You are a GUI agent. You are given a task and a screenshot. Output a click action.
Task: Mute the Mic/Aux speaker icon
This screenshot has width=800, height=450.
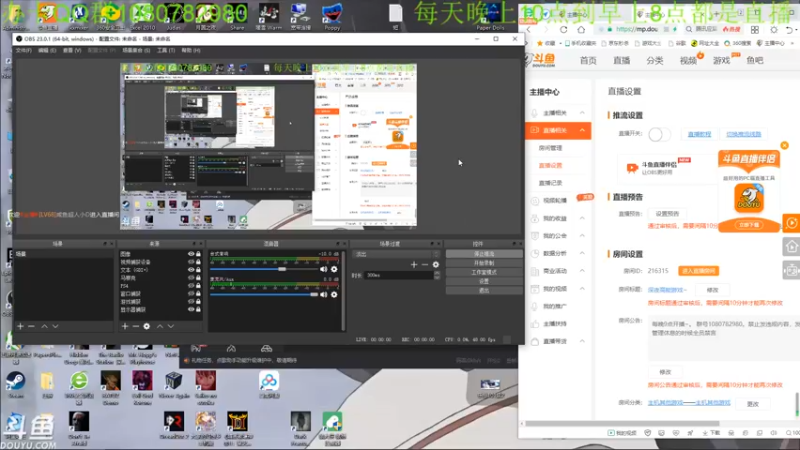point(323,294)
